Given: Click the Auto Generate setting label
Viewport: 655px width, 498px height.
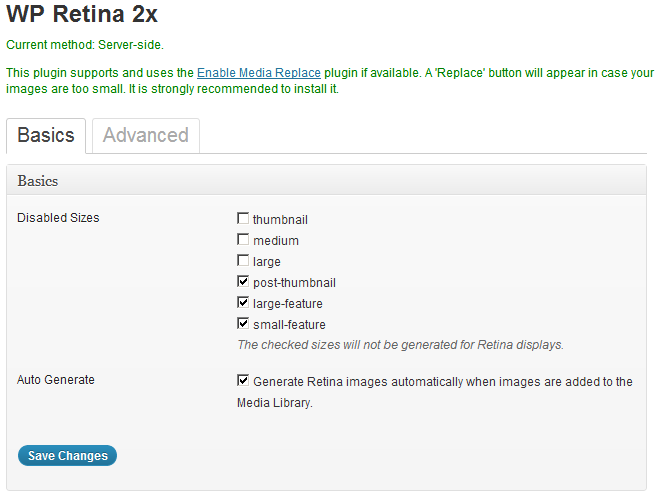Looking at the screenshot, I should (55, 380).
